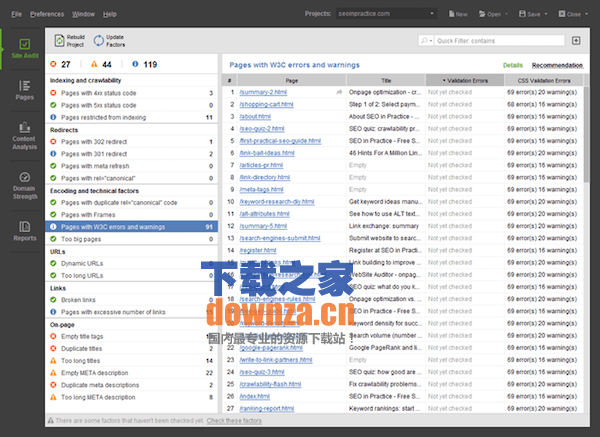Open the Domain Strength section
Screen dimensions: 600x437
(x=24, y=186)
